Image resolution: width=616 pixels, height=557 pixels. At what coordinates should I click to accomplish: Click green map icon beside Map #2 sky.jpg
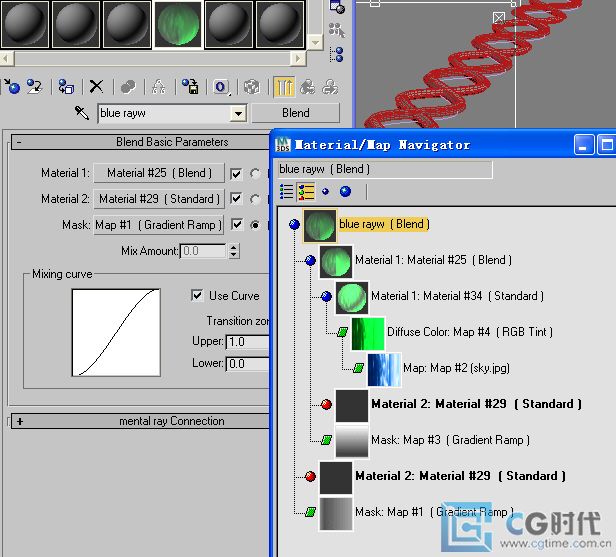(x=358, y=368)
